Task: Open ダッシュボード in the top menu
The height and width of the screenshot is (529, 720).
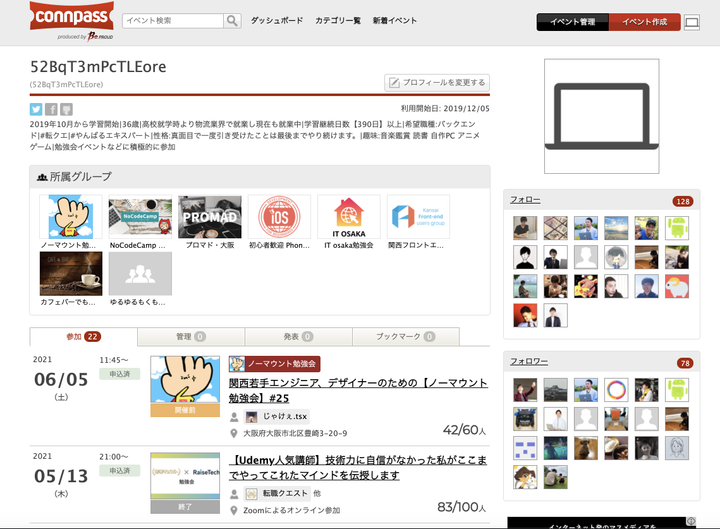Action: [x=277, y=21]
